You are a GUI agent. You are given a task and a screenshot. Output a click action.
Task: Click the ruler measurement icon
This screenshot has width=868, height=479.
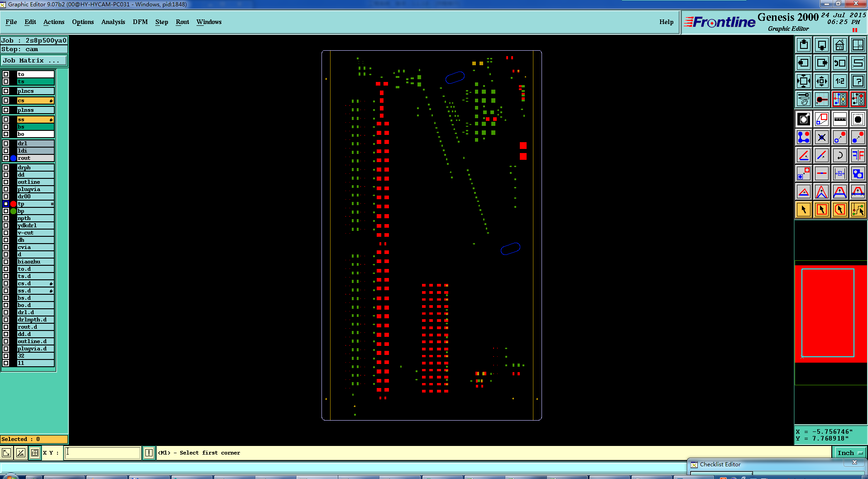click(840, 119)
